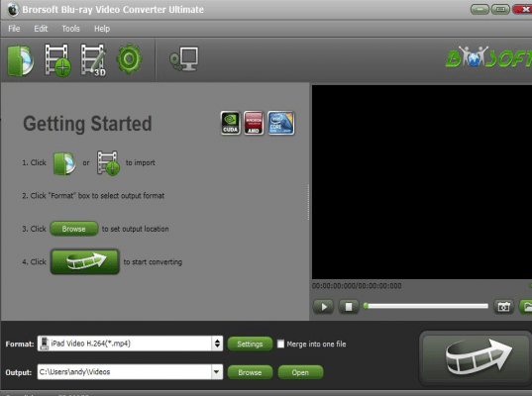
Task: Expand the Format dropdown arrows
Action: pyautogui.click(x=217, y=344)
